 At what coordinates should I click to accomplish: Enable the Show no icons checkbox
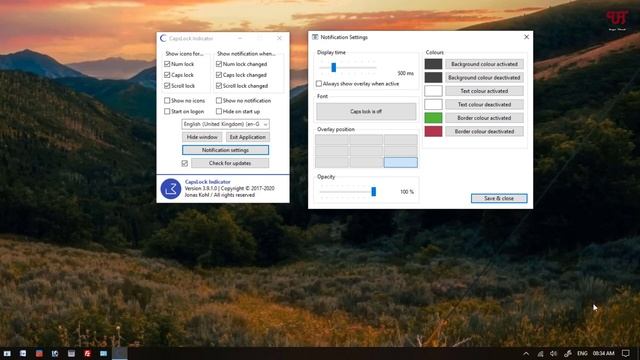[167, 100]
